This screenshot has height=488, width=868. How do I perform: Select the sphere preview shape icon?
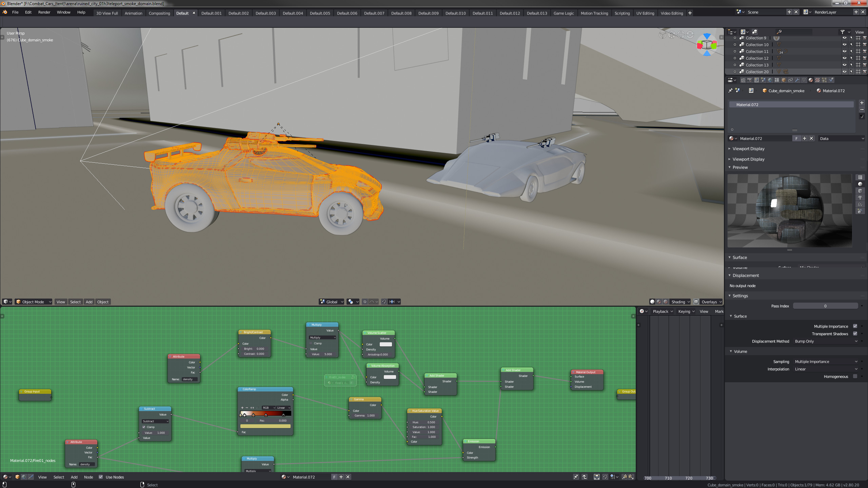pos(860,184)
